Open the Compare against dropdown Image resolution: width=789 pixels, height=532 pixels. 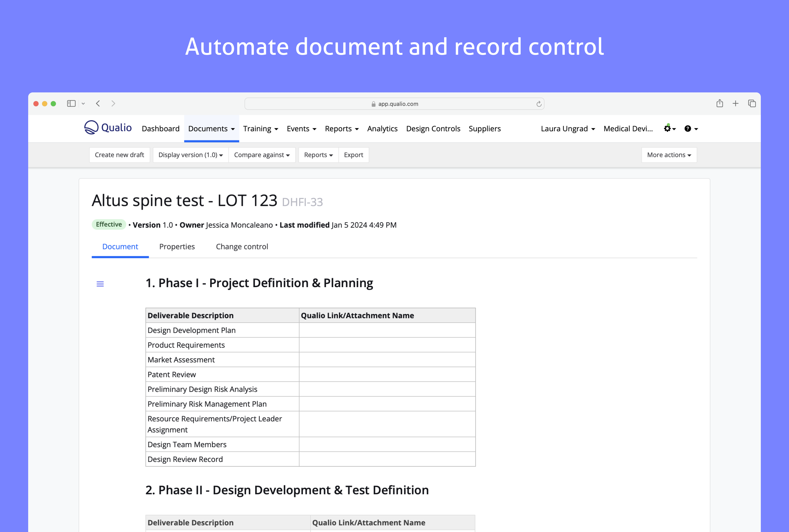tap(261, 155)
